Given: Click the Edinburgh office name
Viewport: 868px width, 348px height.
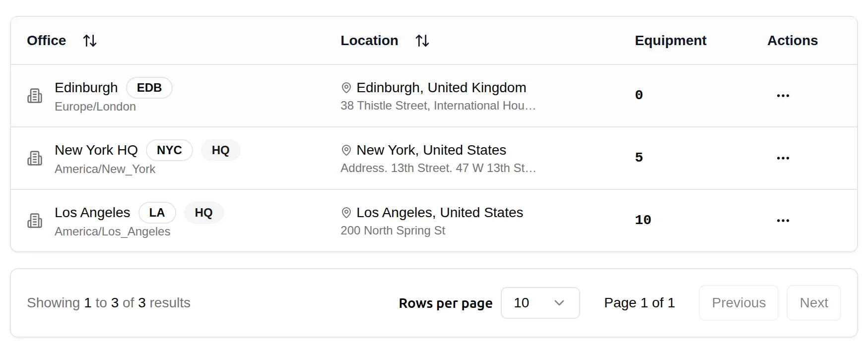Looking at the screenshot, I should (86, 88).
